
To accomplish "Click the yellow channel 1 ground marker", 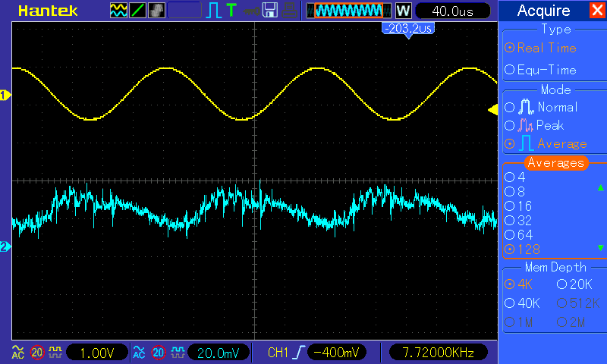I will tap(5, 95).
